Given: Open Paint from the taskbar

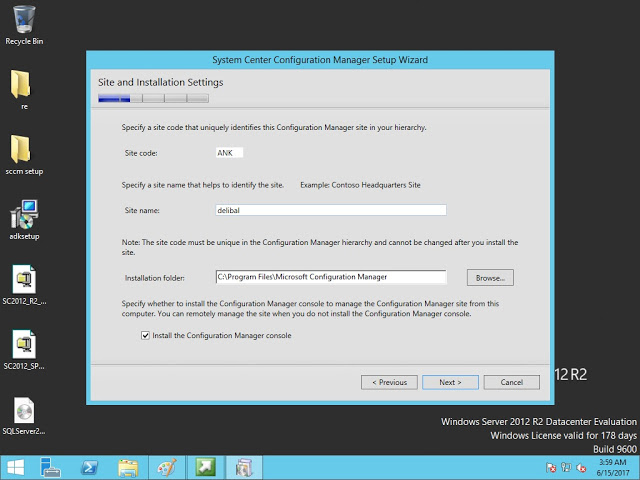Looking at the screenshot, I should coord(166,467).
